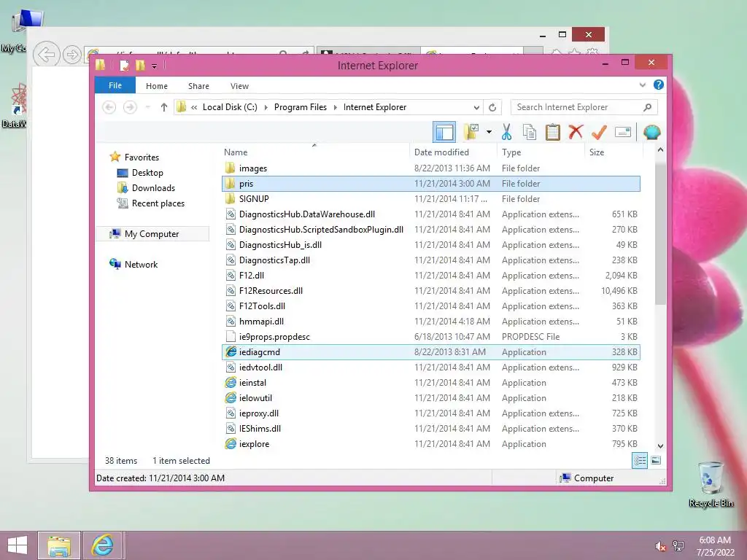The width and height of the screenshot is (747, 560).
Task: Click the file list scrollbar thumb
Action: click(660, 233)
